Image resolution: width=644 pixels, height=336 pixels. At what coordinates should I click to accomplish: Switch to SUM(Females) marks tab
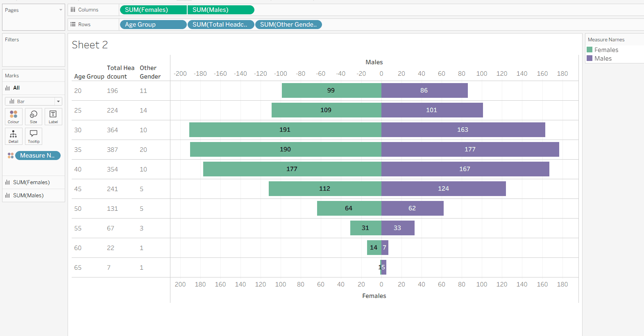click(x=31, y=183)
